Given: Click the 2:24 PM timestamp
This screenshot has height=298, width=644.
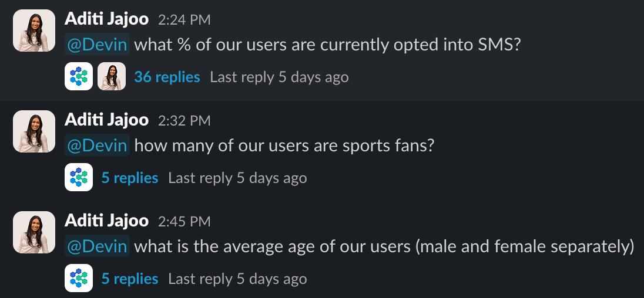Looking at the screenshot, I should click(185, 20).
